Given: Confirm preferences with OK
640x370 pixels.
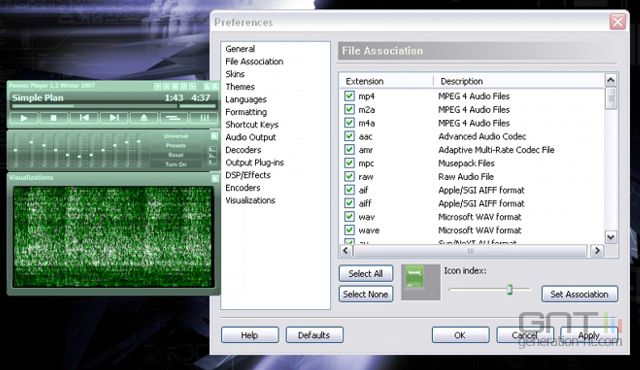Looking at the screenshot, I should tap(460, 335).
